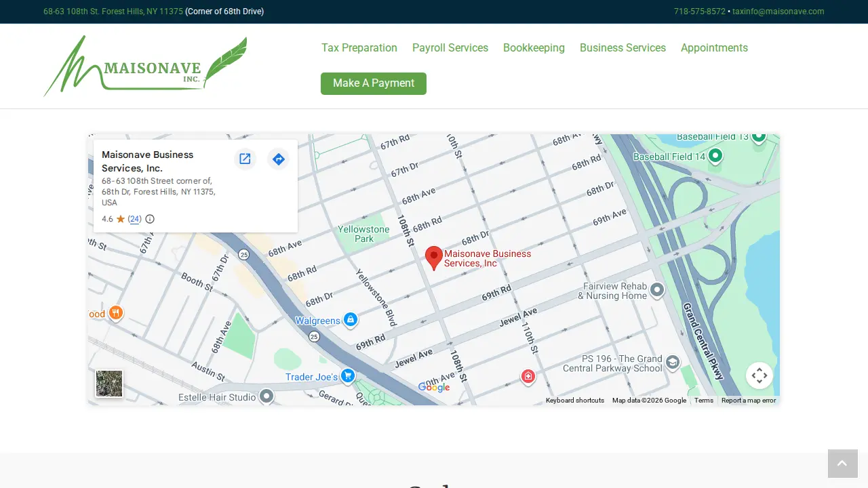The width and height of the screenshot is (868, 488).
Task: Switch to satellite imagery thumbnail
Action: [x=109, y=384]
